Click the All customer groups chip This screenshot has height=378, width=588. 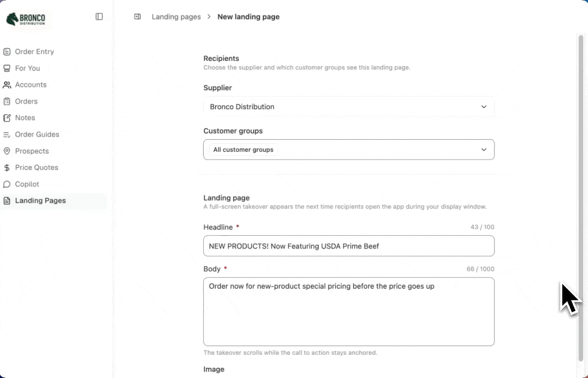pyautogui.click(x=244, y=150)
